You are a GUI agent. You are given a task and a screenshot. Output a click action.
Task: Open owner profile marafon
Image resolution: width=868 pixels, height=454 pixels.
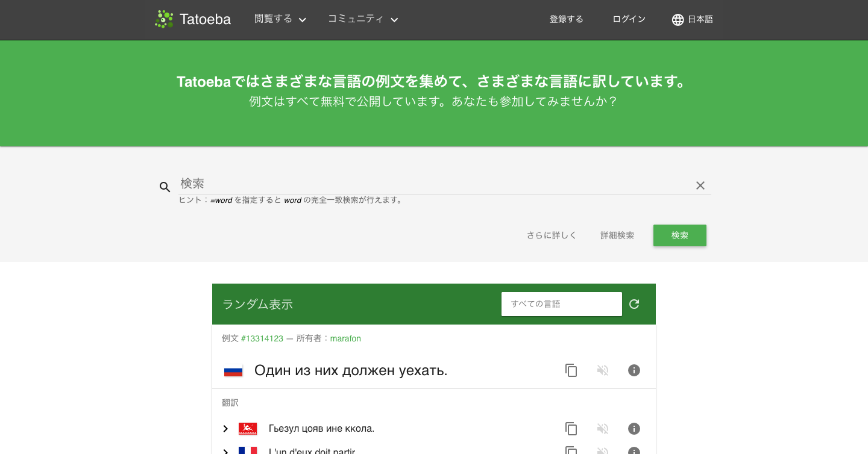point(345,338)
